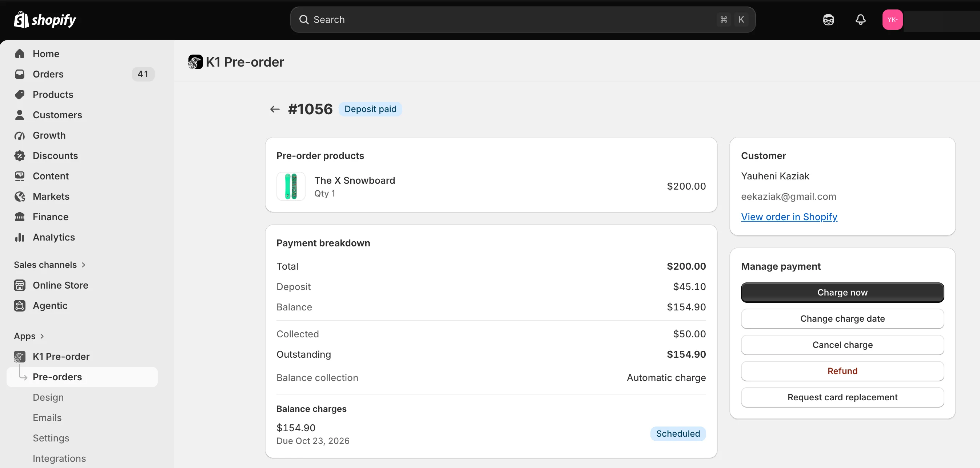Viewport: 980px width, 468px height.
Task: Click the Online Store storefront icon
Action: point(20,285)
